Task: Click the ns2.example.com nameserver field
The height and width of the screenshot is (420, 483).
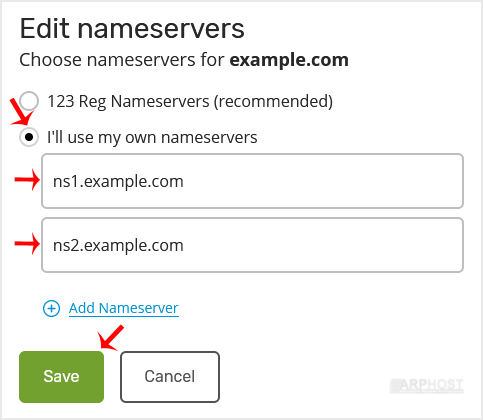Action: pos(252,245)
